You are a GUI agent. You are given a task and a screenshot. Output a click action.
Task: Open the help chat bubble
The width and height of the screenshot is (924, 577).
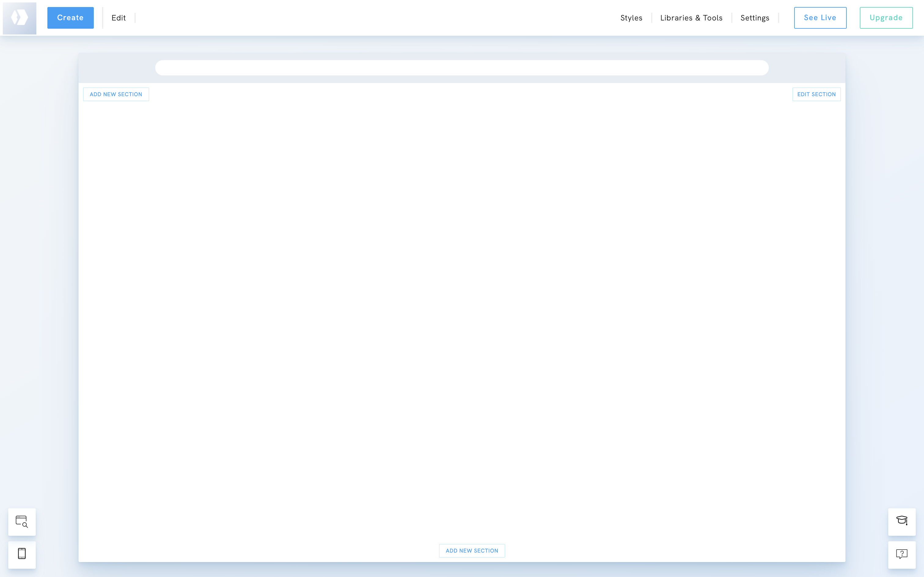point(903,554)
